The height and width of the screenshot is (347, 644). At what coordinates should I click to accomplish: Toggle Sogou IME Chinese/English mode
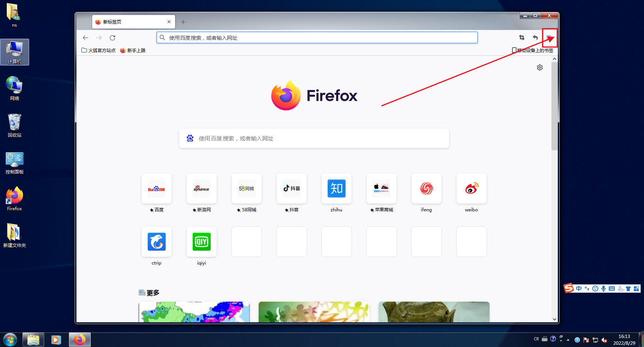coord(579,289)
